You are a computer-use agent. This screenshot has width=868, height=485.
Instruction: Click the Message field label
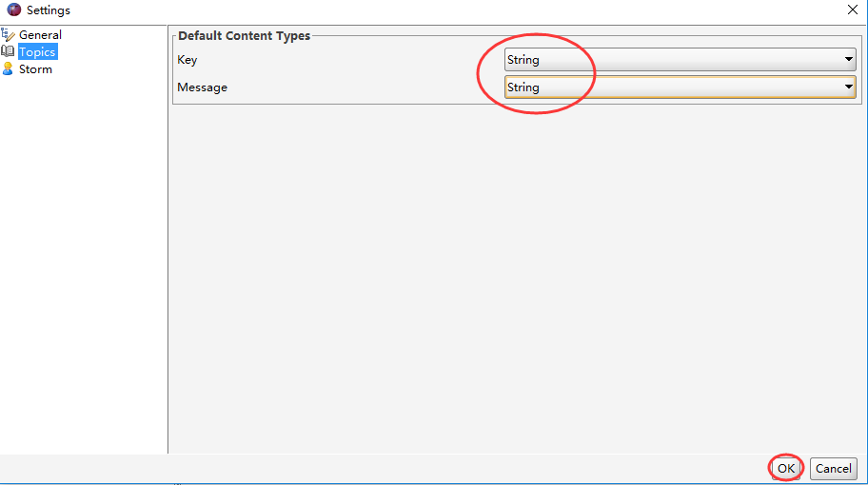point(203,87)
